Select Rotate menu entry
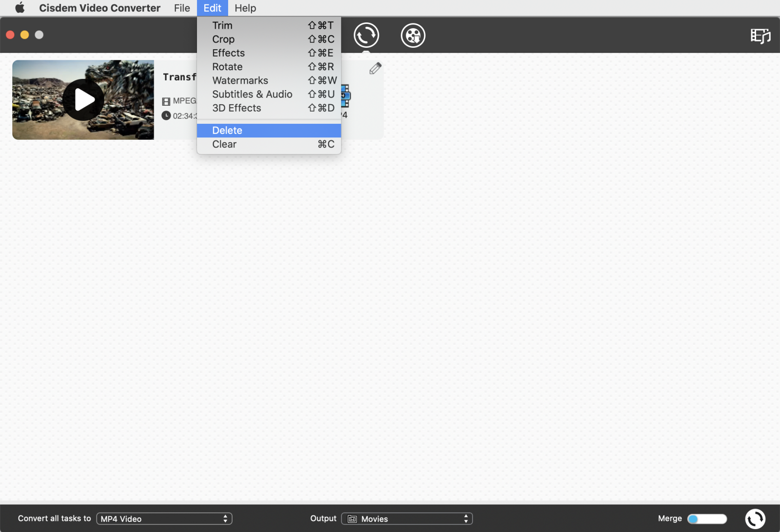This screenshot has width=780, height=532. (269, 67)
